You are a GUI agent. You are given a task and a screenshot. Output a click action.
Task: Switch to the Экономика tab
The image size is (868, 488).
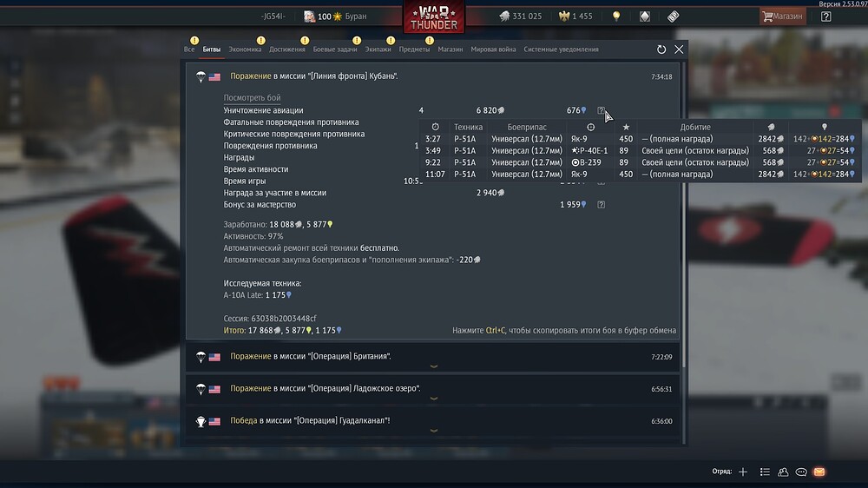(x=245, y=49)
